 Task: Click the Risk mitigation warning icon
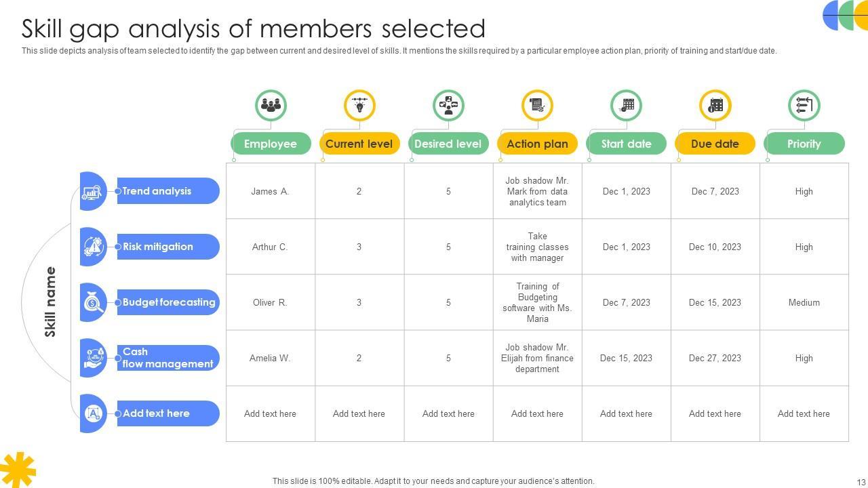pyautogui.click(x=92, y=247)
